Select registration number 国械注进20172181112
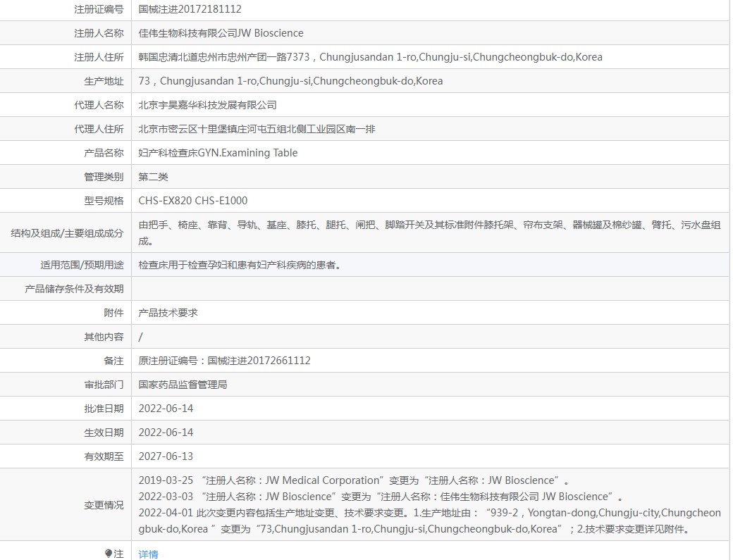Image resolution: width=733 pixels, height=560 pixels. point(190,9)
